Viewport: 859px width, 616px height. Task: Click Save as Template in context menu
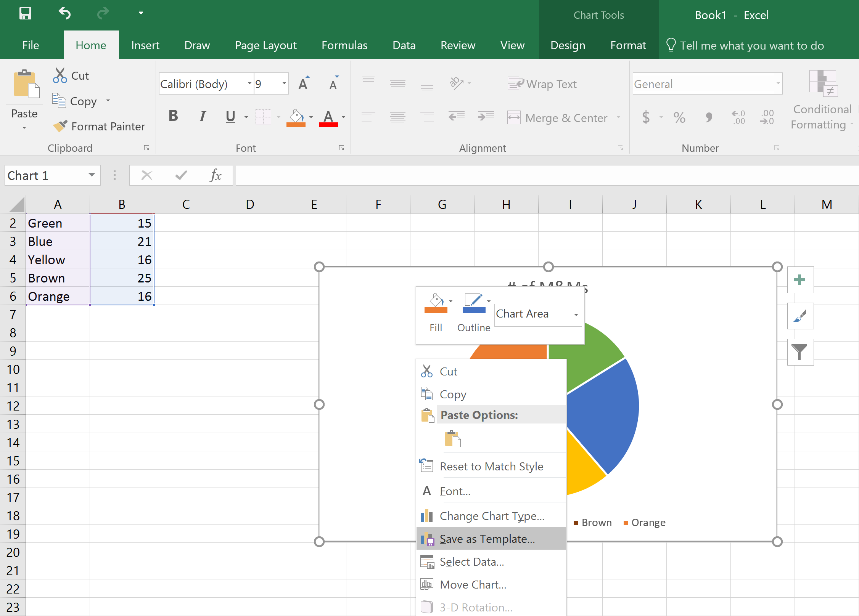pyautogui.click(x=487, y=539)
